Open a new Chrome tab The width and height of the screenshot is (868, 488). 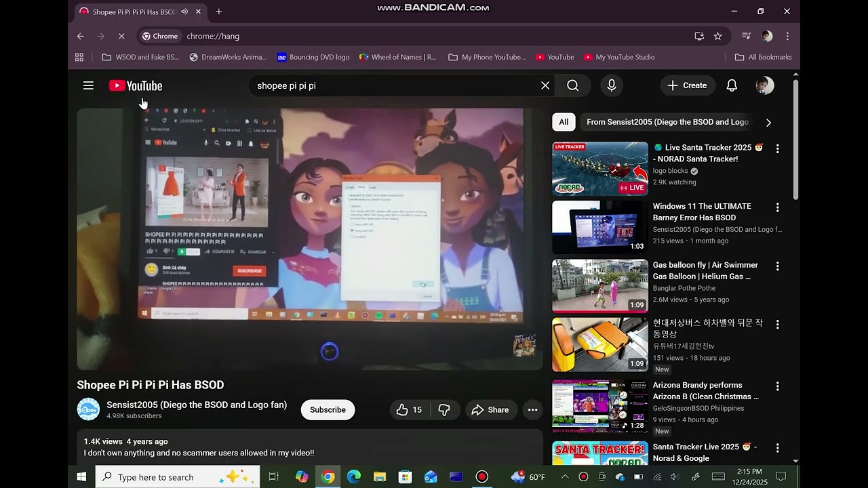click(x=218, y=12)
